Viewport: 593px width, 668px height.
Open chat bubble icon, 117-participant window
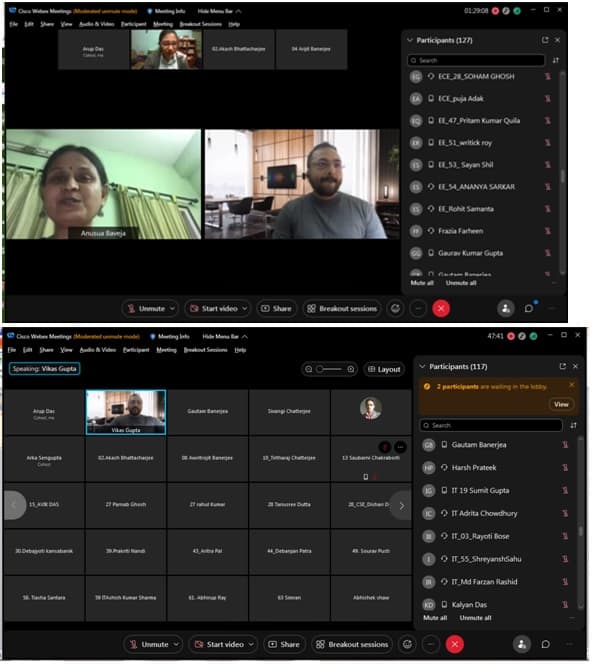pyautogui.click(x=545, y=645)
